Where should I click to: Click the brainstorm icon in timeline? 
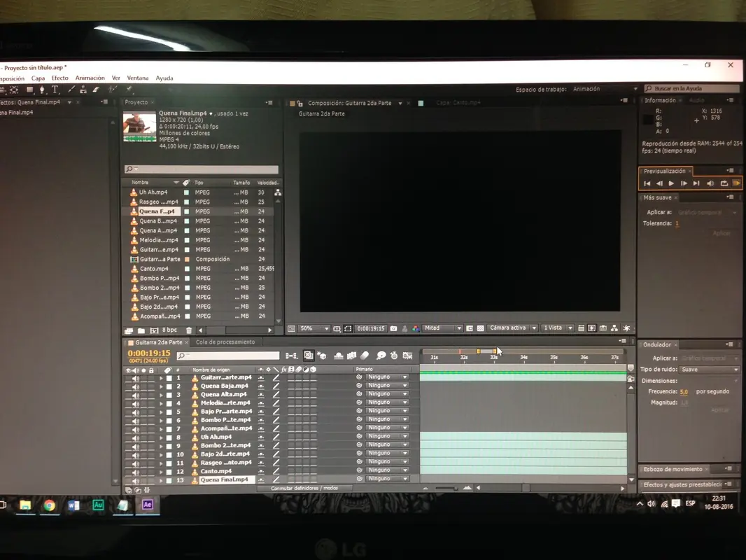pyautogui.click(x=381, y=356)
